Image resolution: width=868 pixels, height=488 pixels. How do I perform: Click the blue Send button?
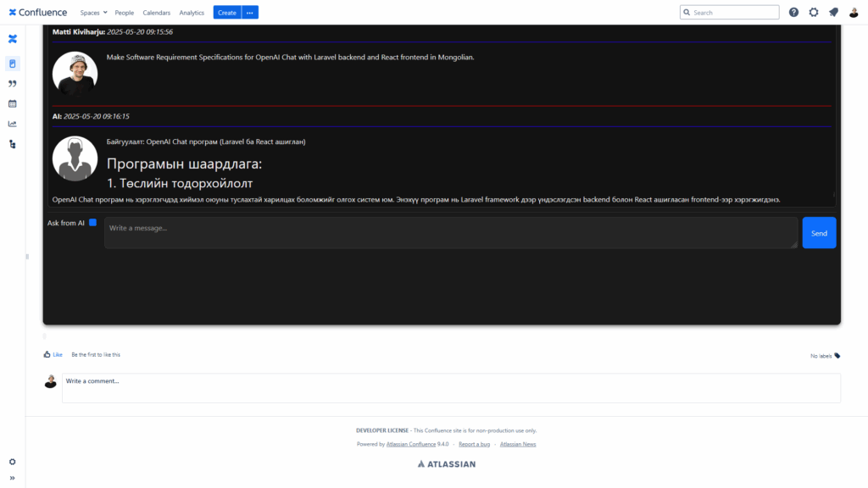pos(819,233)
